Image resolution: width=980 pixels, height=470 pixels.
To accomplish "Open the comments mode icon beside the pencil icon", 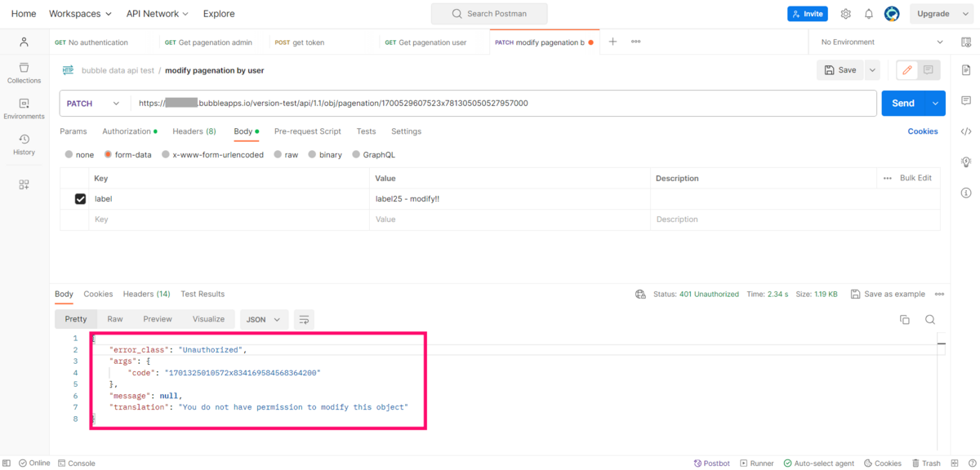I will click(x=929, y=70).
